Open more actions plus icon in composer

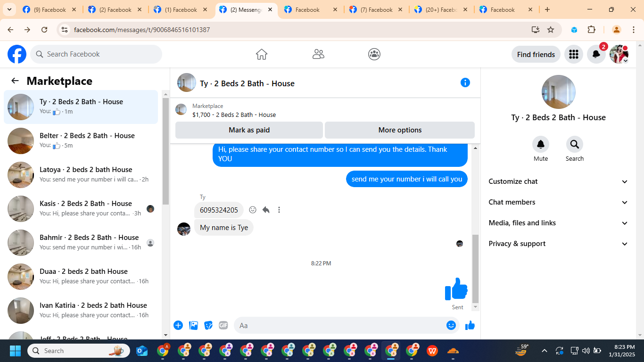(x=178, y=325)
